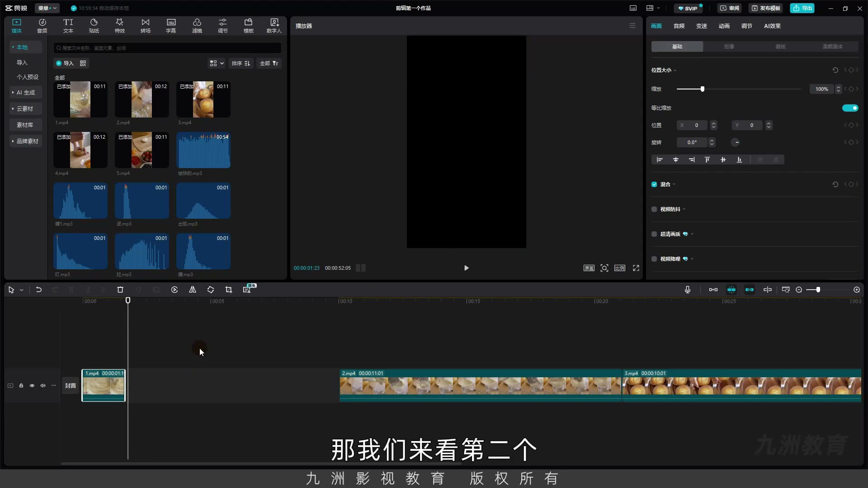The width and height of the screenshot is (868, 488).
Task: Expand the 品牌素材 sidebar item
Action: [26, 141]
